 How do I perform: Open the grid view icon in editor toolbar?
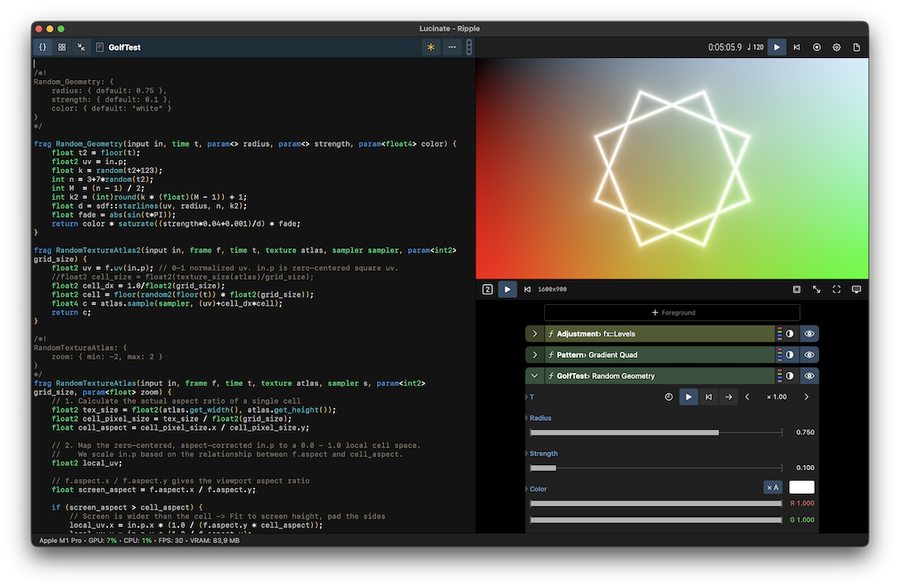(x=62, y=47)
